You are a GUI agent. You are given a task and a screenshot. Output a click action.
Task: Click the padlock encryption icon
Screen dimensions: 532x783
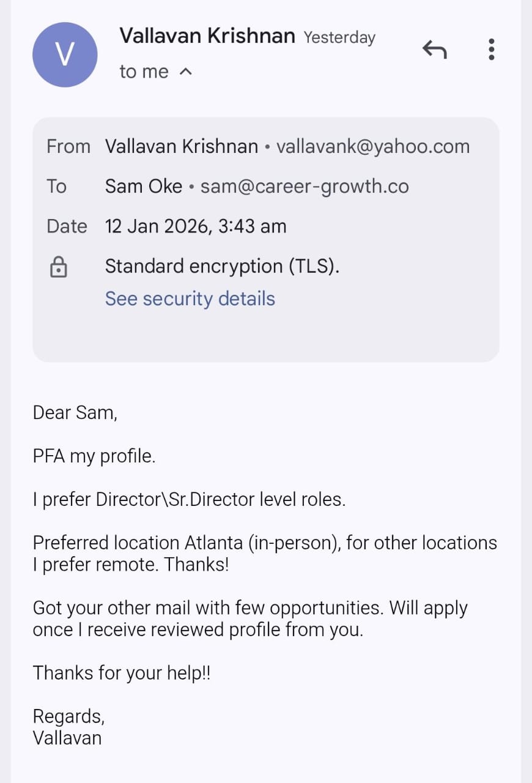[x=58, y=267]
